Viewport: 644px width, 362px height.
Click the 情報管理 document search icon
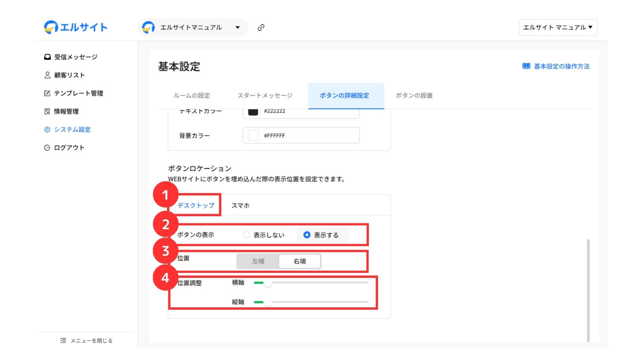[47, 111]
